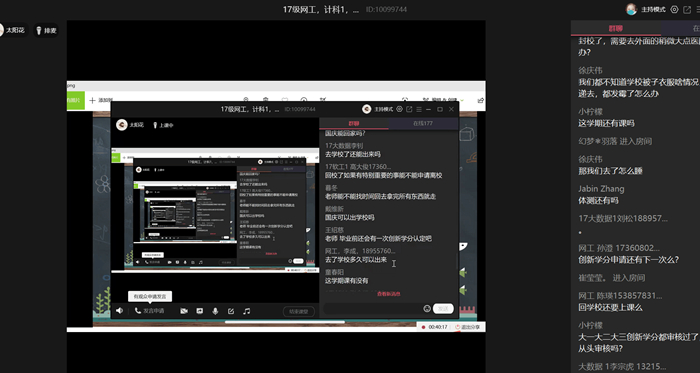Click the pop-out icon in outer title bar
Screen dimensions: 700x373
[x=687, y=9]
